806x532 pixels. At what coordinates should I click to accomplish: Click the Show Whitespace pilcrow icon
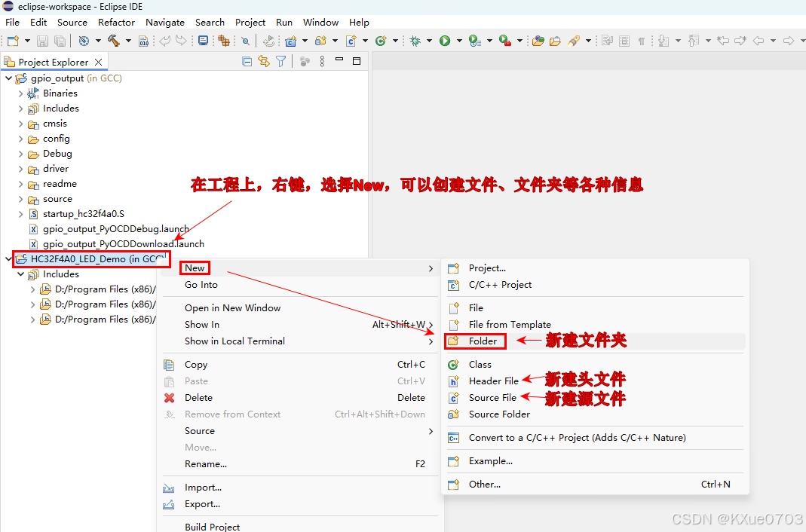coord(642,41)
